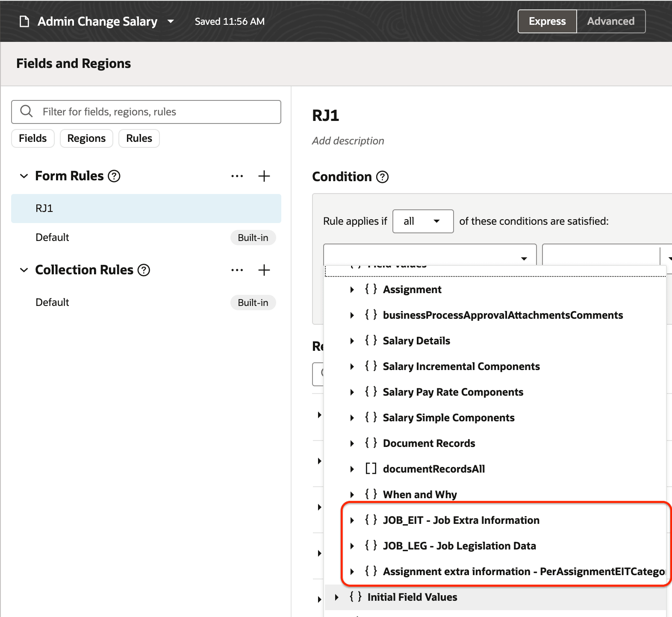672x617 pixels.
Task: Choose JOB_EIT - Job Extra Information entry
Action: 461,520
